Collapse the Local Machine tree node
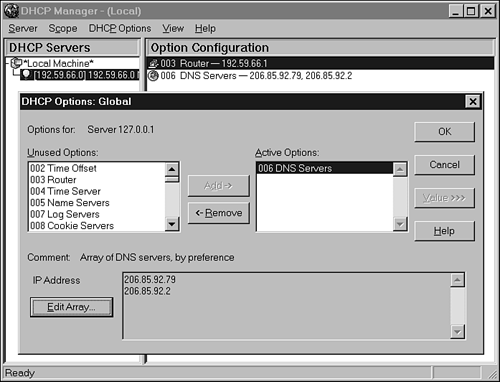This screenshot has height=382, width=500. tap(7, 63)
